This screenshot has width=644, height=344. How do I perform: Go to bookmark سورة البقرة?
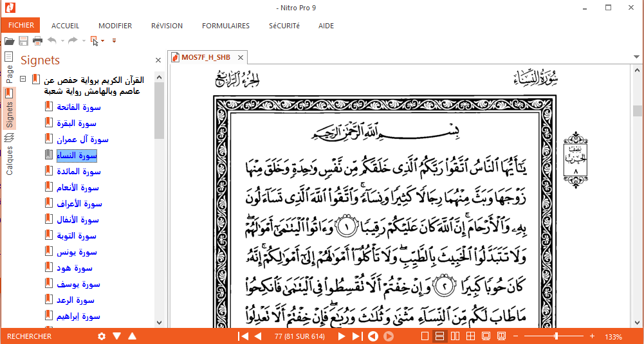[x=77, y=123]
